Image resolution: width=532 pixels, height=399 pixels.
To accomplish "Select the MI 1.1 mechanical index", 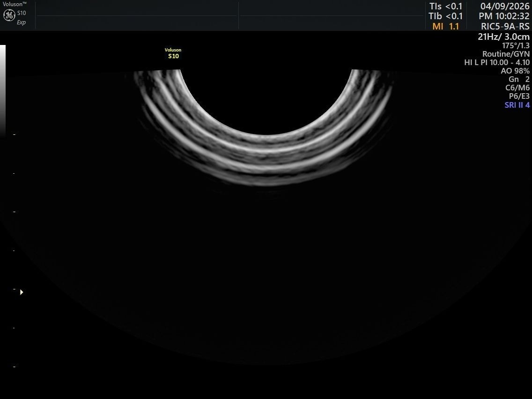I will click(x=445, y=26).
